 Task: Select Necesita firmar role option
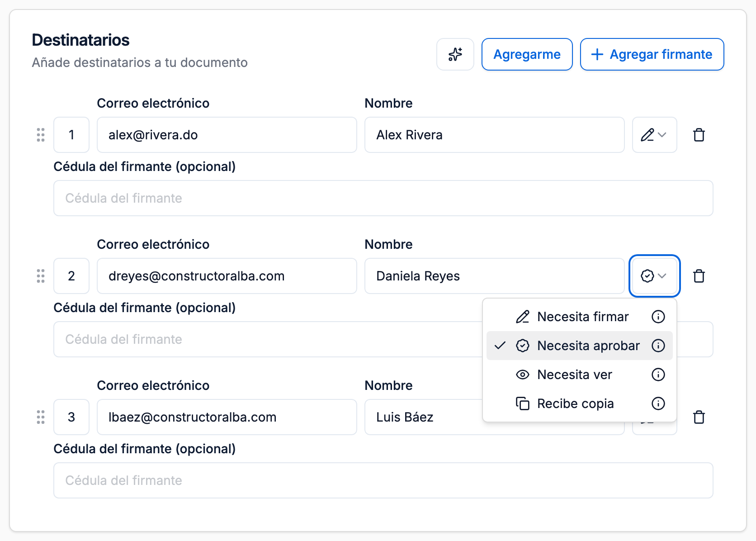(579, 317)
